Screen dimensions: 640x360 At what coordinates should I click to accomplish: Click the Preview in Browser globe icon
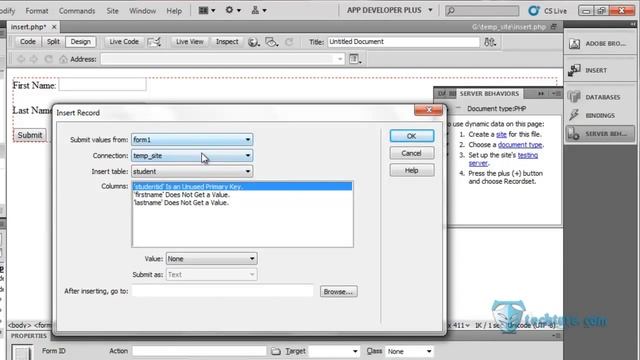pos(253,42)
